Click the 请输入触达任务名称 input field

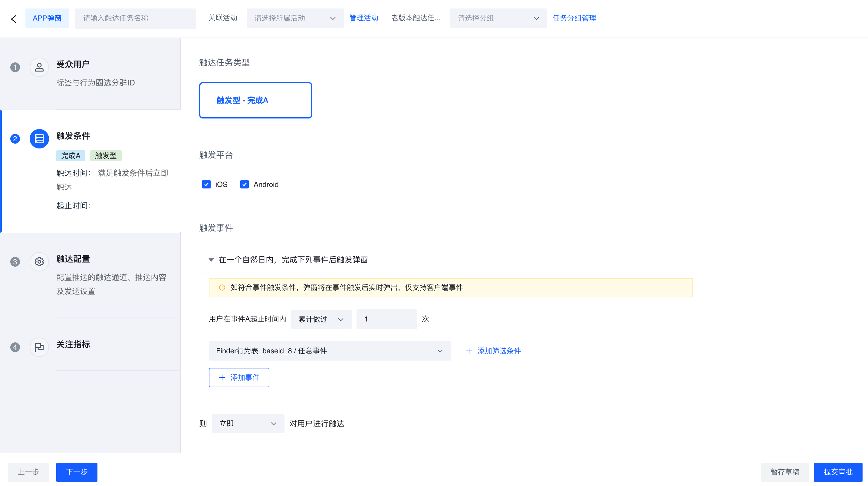(x=135, y=18)
